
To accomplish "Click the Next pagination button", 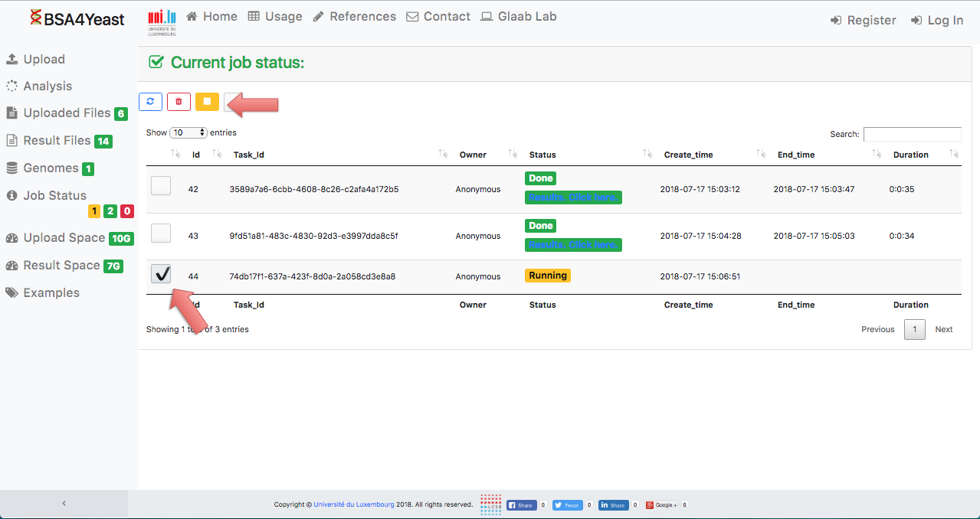I will point(943,329).
